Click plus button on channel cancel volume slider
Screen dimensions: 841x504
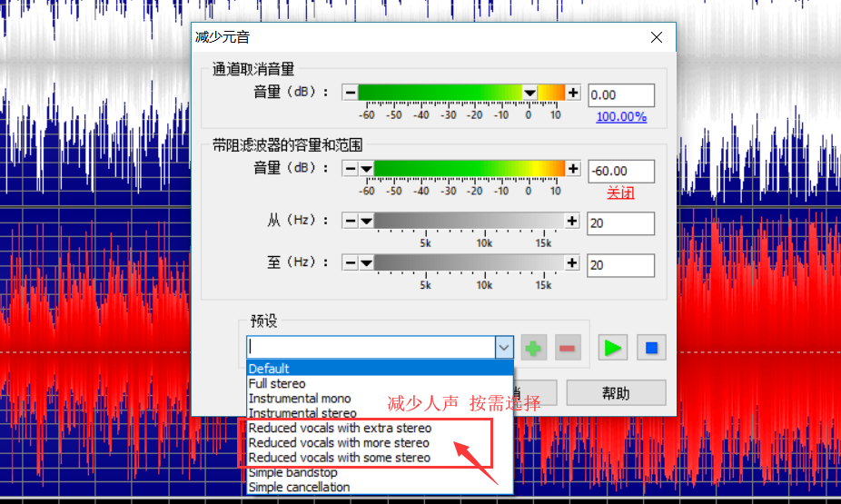[x=573, y=93]
